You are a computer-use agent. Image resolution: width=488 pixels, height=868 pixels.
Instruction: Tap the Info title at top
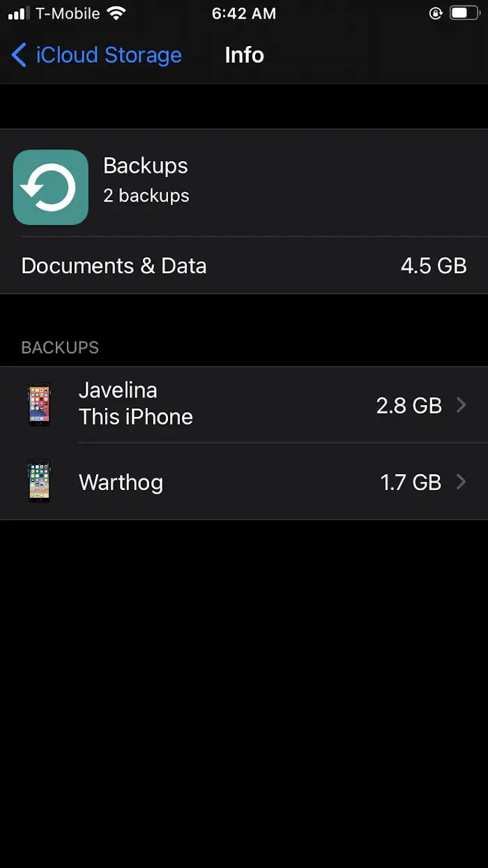[244, 55]
